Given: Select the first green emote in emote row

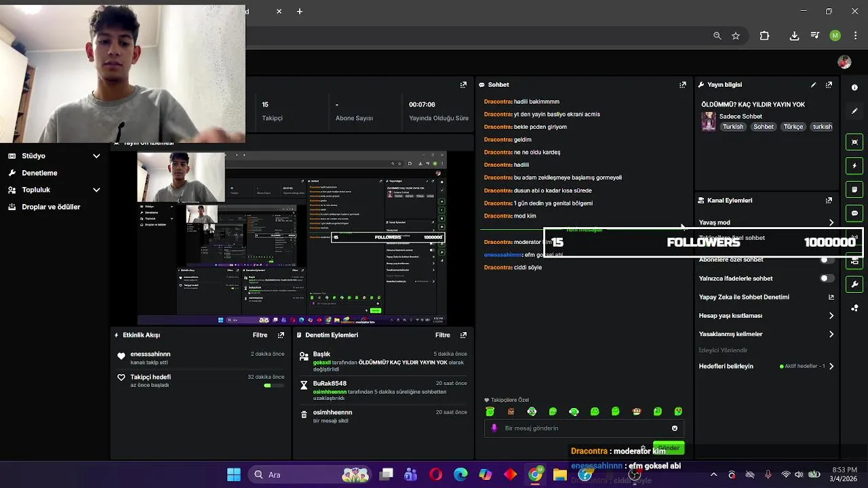Looking at the screenshot, I should click(490, 411).
